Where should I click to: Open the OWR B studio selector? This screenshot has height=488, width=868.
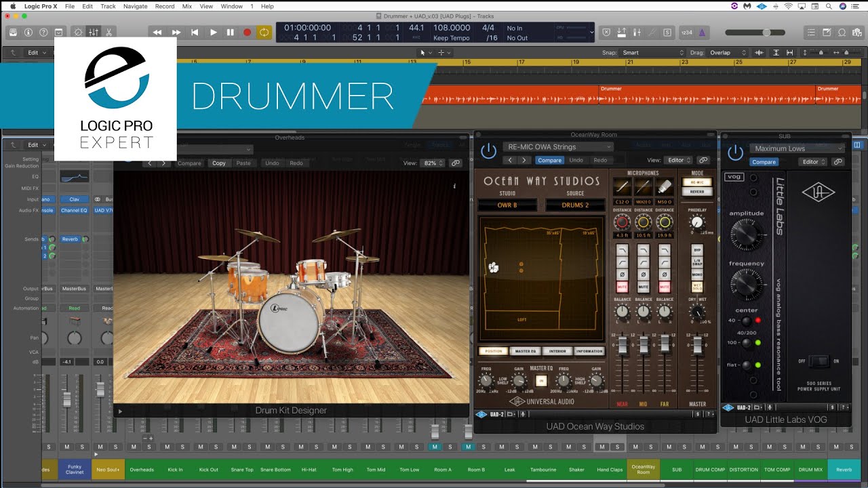[507, 205]
